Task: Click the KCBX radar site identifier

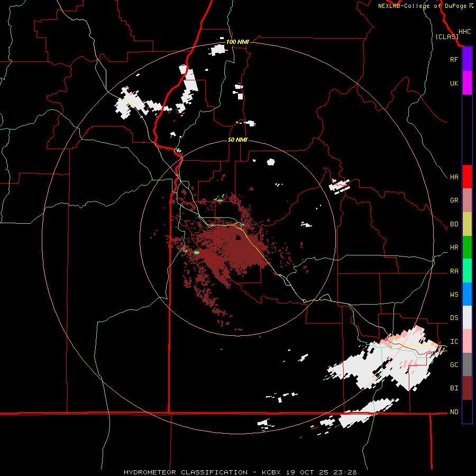Action: [x=272, y=472]
